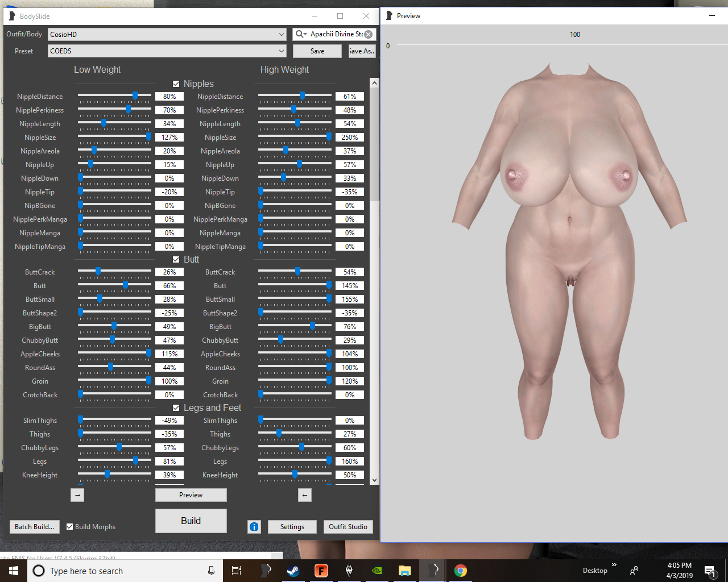Image resolution: width=728 pixels, height=582 pixels.
Task: Click the low weight Legs slider
Action: tap(115, 461)
